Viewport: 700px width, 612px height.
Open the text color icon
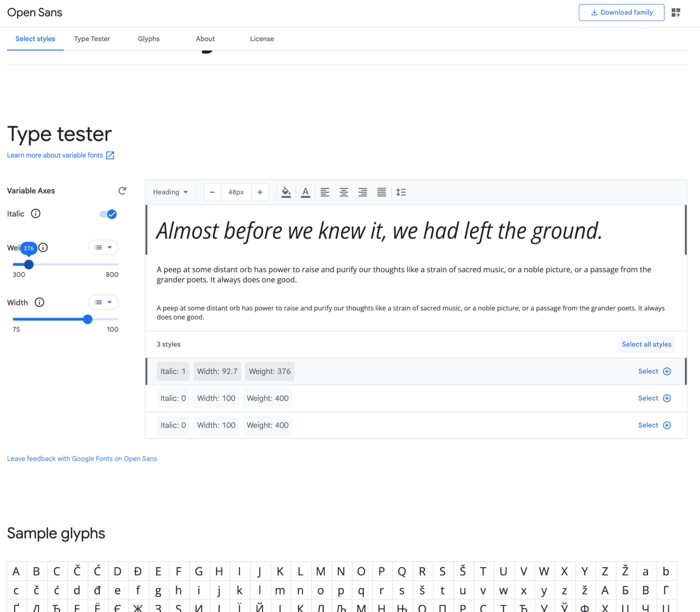click(305, 192)
